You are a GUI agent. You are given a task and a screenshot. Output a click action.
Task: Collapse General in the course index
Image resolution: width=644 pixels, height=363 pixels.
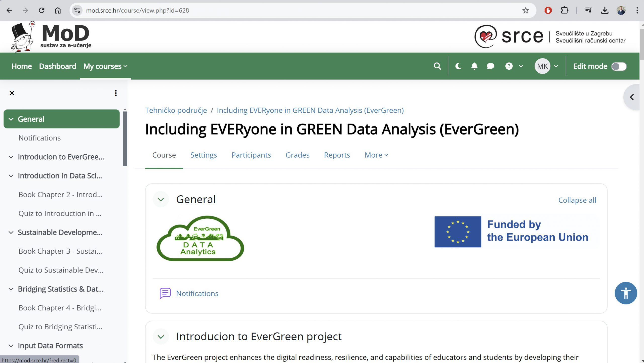11,119
